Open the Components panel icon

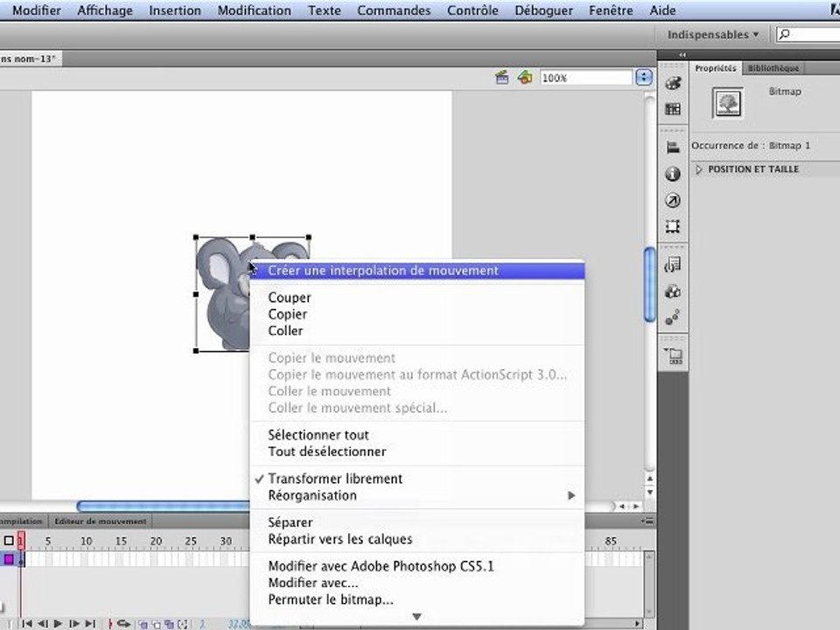click(673, 291)
